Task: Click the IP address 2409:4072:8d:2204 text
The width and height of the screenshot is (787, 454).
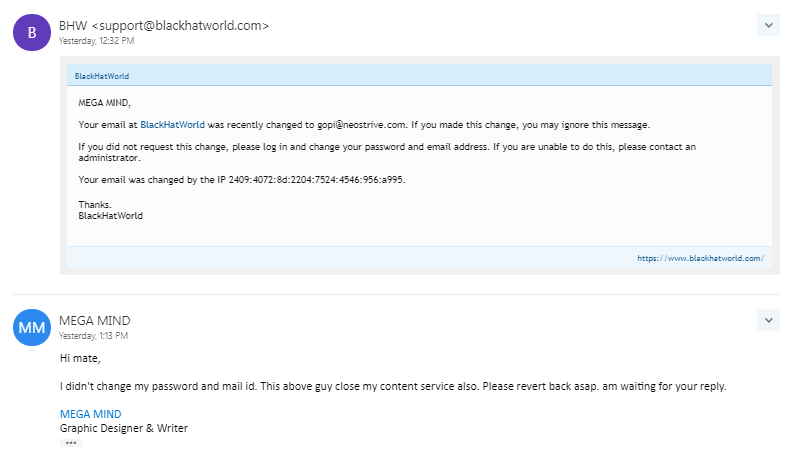Action: 316,180
